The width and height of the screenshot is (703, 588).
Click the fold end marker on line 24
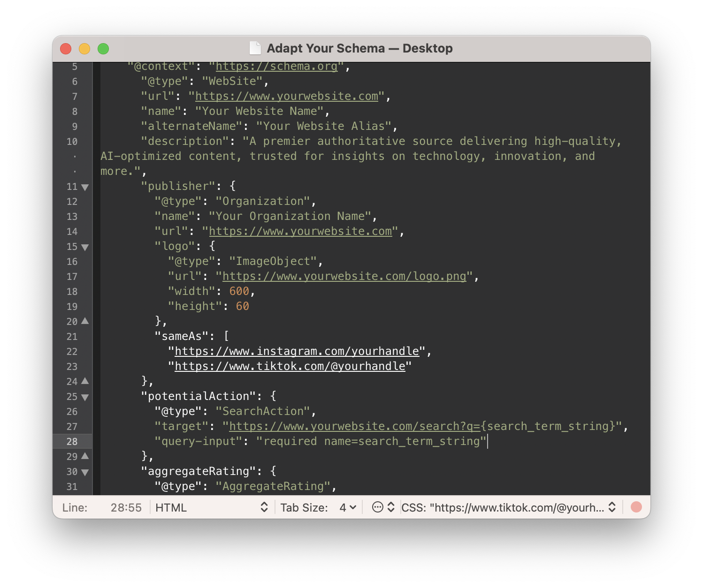pyautogui.click(x=85, y=381)
